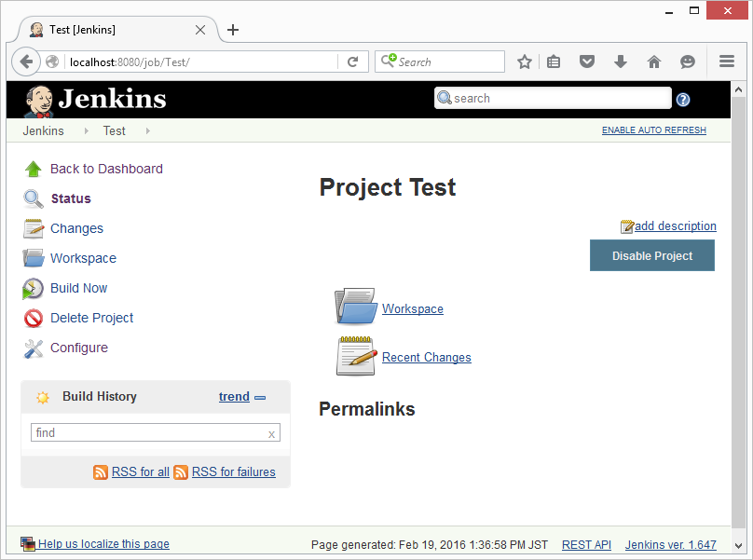Click the browser back arrow button
This screenshot has height=560, width=753.
[26, 61]
